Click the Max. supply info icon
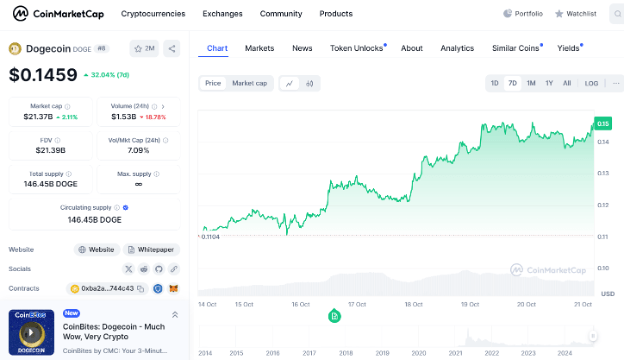624x360 pixels. pos(156,174)
